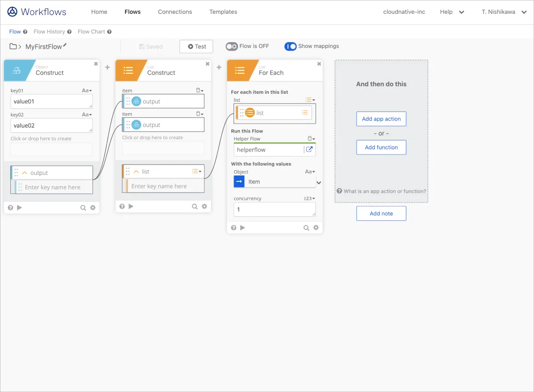The height and width of the screenshot is (392, 534).
Task: Click the help icon next to Flow History
Action: [x=69, y=32]
